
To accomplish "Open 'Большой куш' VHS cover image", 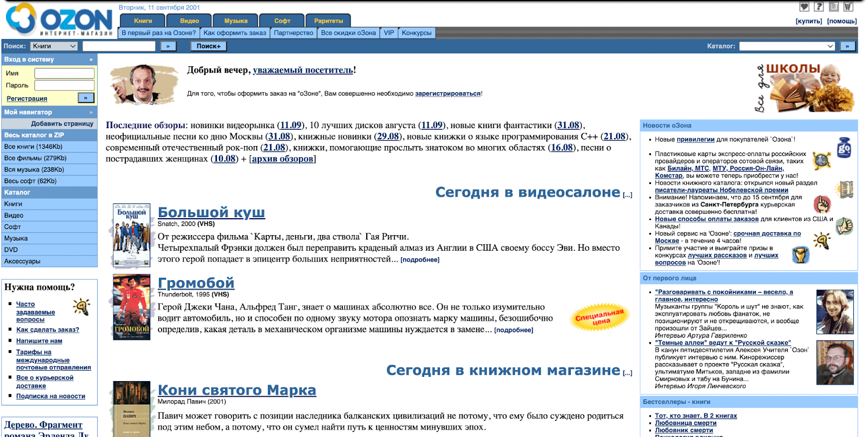I will click(x=131, y=235).
